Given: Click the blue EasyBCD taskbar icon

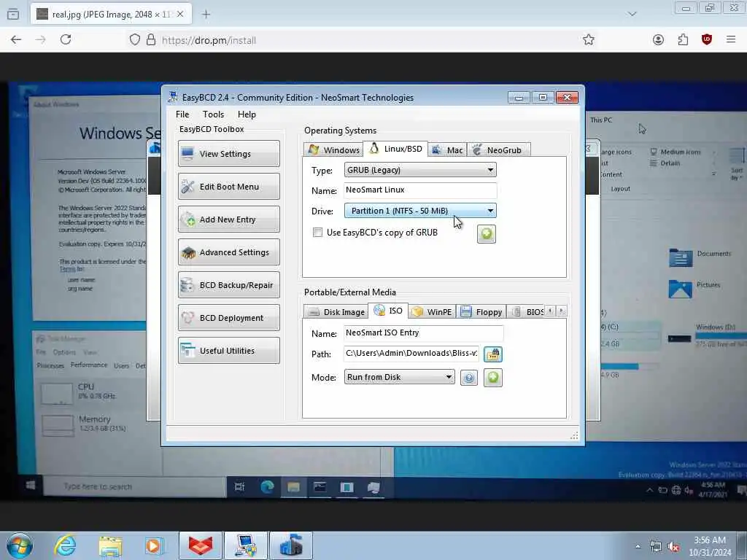Looking at the screenshot, I should tap(291, 545).
